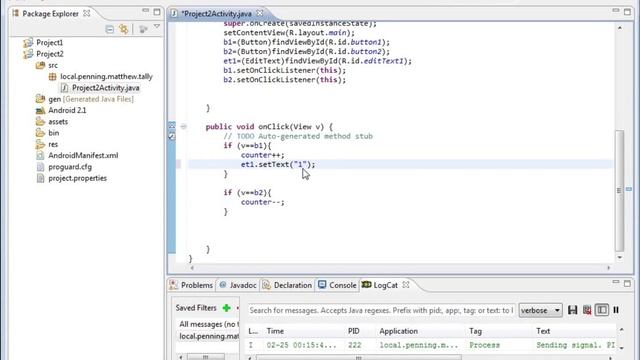Maximize the Package Explorer panel
The width and height of the screenshot is (640, 360).
pyautogui.click(x=157, y=12)
